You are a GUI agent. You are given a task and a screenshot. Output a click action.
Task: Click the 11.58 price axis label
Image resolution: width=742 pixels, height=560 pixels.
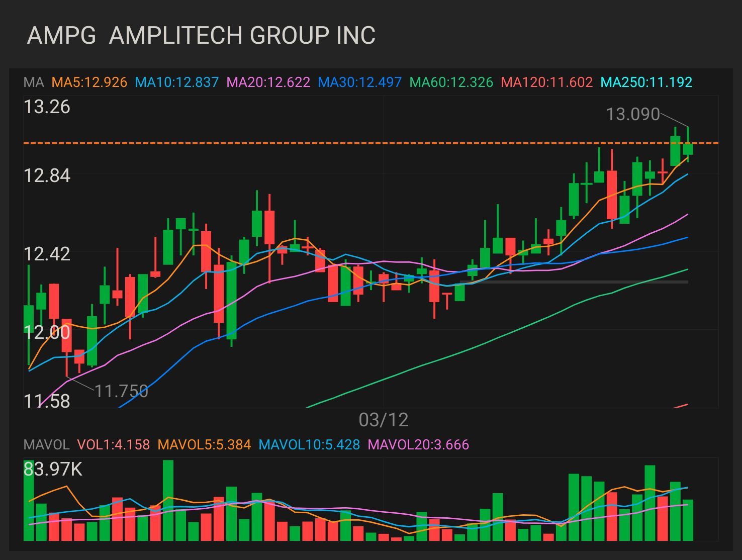(47, 401)
